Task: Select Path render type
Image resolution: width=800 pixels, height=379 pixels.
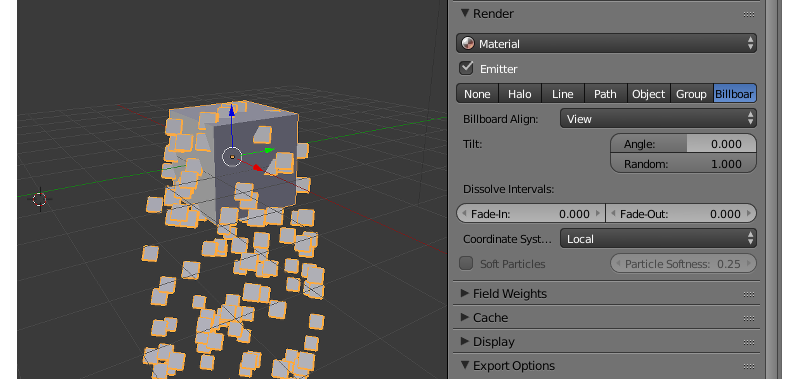Action: pos(605,94)
